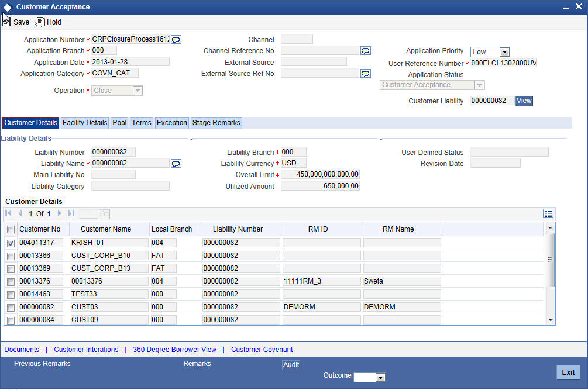The height and width of the screenshot is (390, 588).
Task: Check the row for CUST09
Action: point(11,320)
